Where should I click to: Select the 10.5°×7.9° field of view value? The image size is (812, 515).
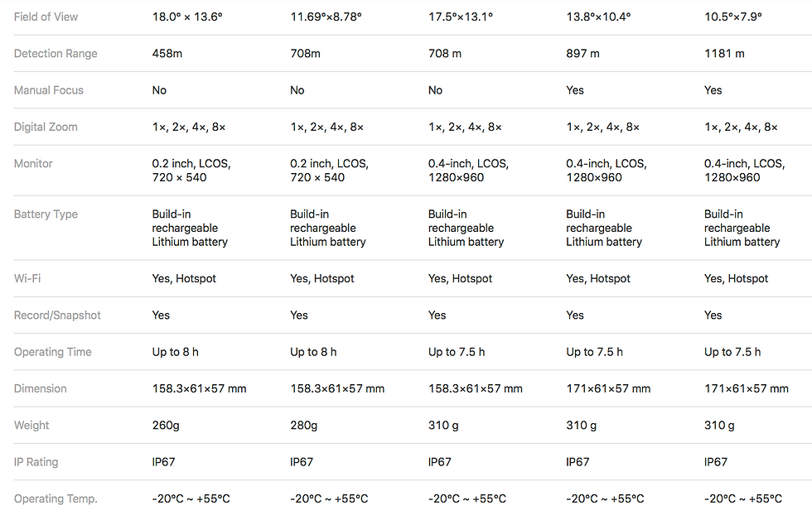pos(732,17)
